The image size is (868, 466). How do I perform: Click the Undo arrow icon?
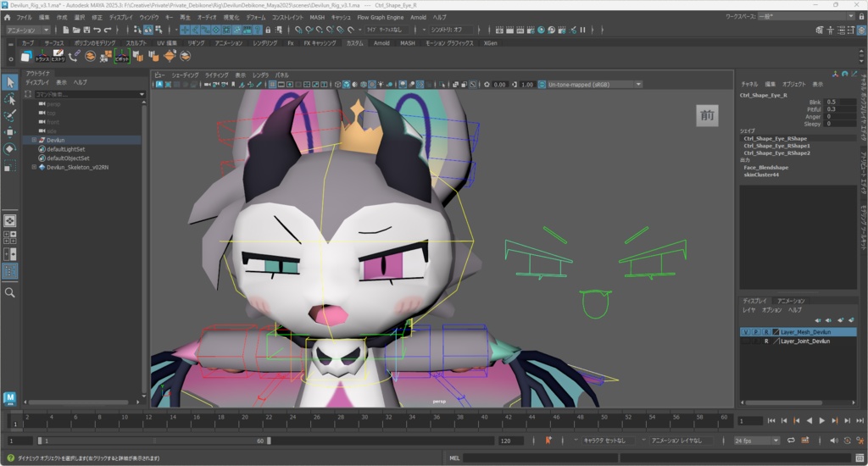(x=97, y=30)
